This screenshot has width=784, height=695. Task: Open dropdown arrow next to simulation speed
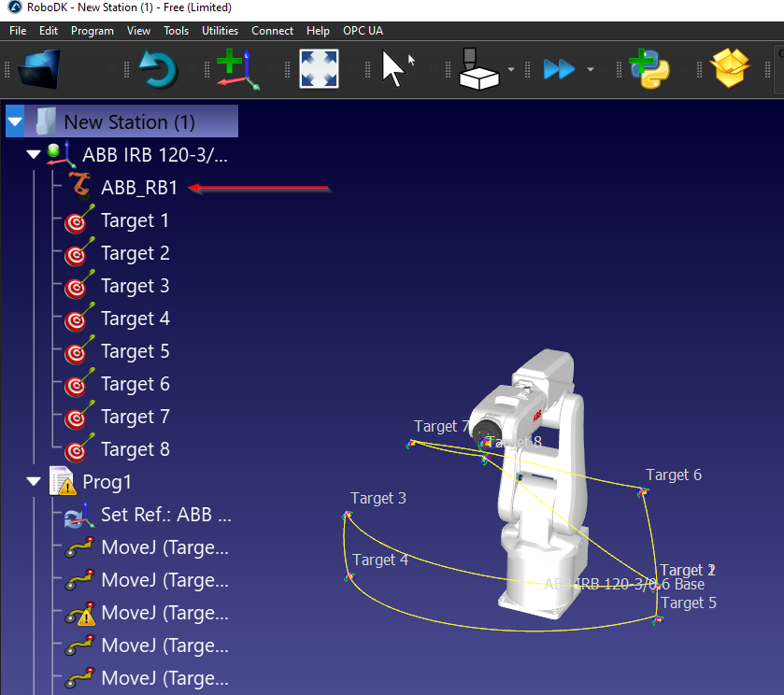pos(590,69)
